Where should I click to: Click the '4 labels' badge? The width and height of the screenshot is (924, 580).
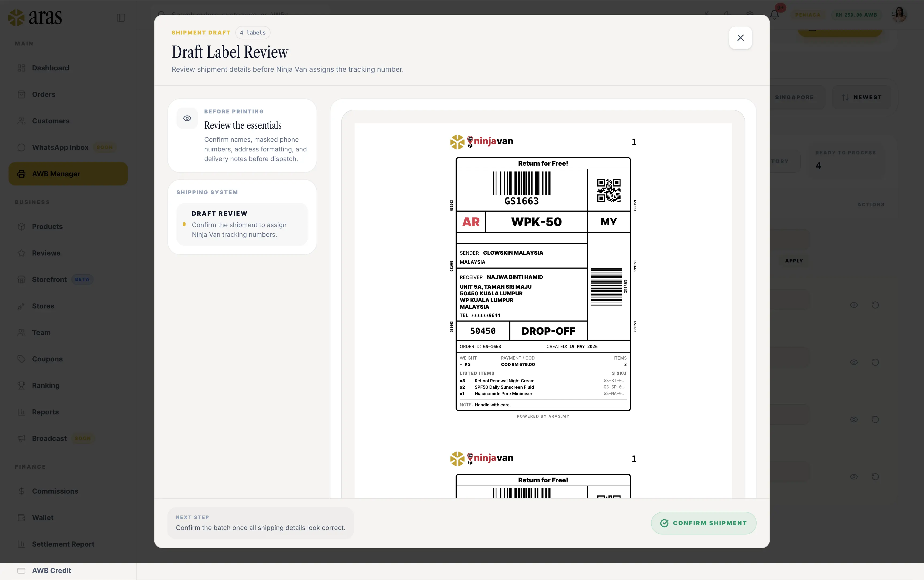click(x=253, y=33)
